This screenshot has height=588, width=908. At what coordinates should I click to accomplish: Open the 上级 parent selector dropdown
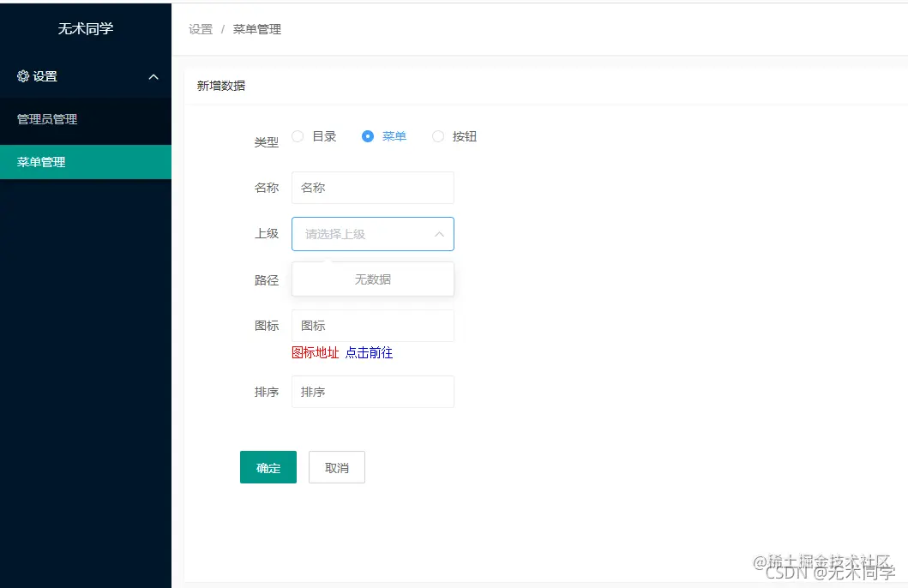coord(372,233)
